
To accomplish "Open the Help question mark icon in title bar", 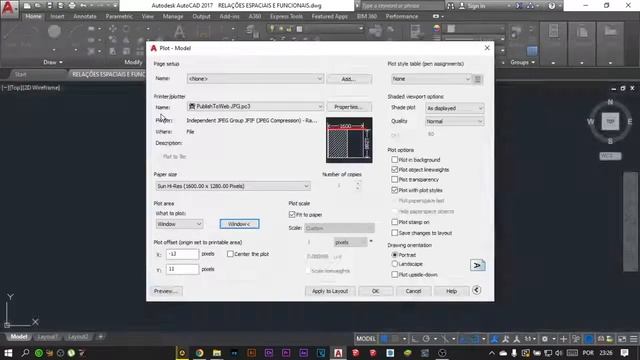I will tap(551, 6).
